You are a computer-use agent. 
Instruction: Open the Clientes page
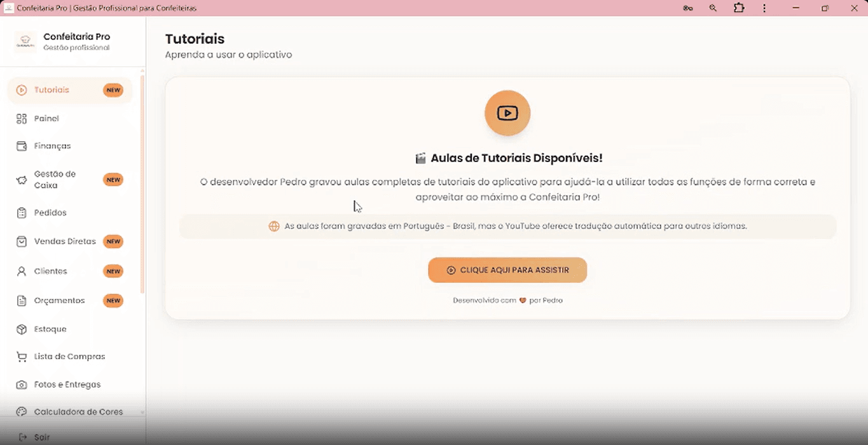pos(70,271)
